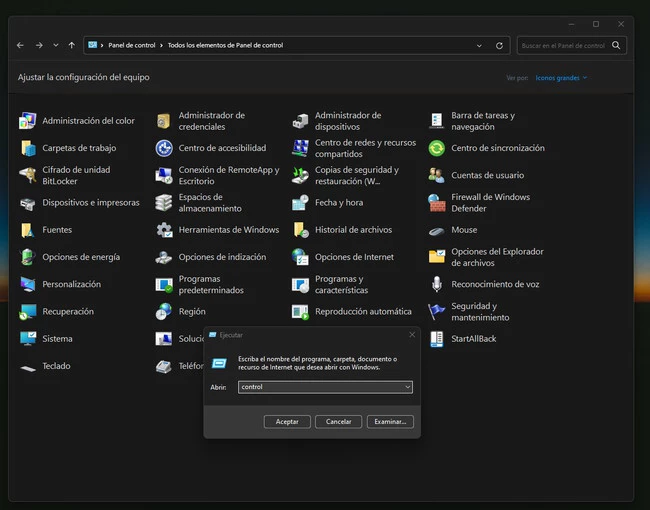Open the Fuentes icon
650x510 pixels.
click(x=28, y=230)
